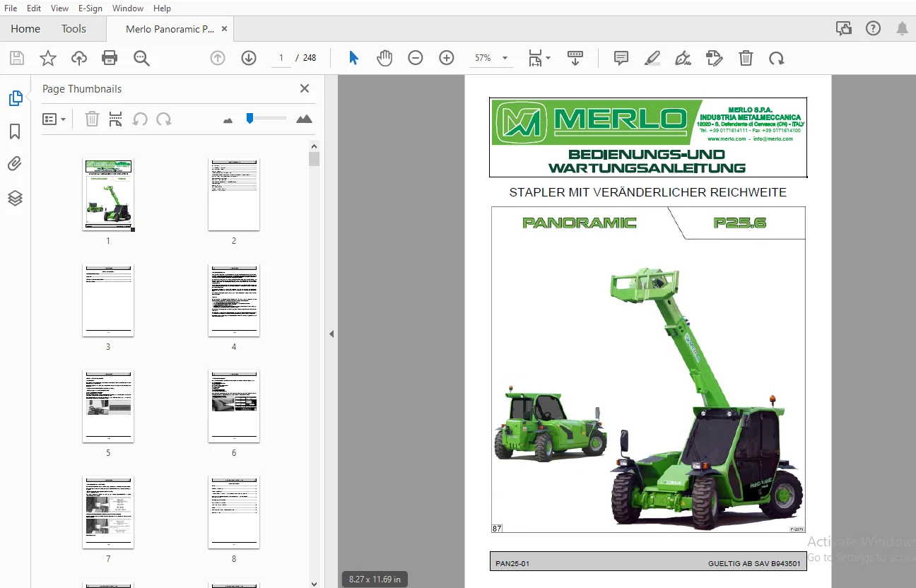
Task: Rotate pages counterclockwise in the thumbnails panel
Action: 140,119
